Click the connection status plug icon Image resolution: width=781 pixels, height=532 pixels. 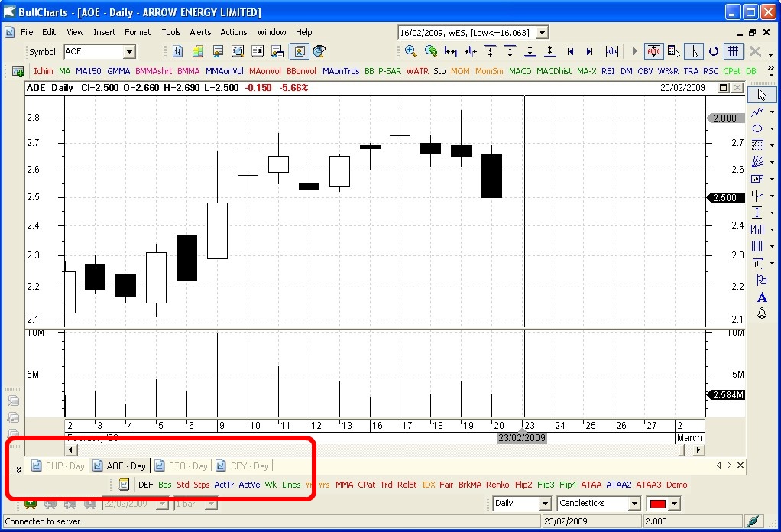pos(753,521)
